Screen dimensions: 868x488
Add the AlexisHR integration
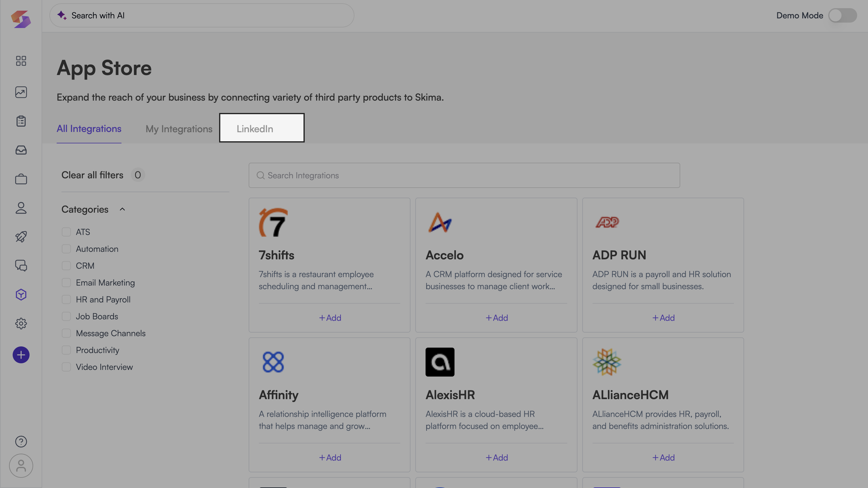pos(497,458)
